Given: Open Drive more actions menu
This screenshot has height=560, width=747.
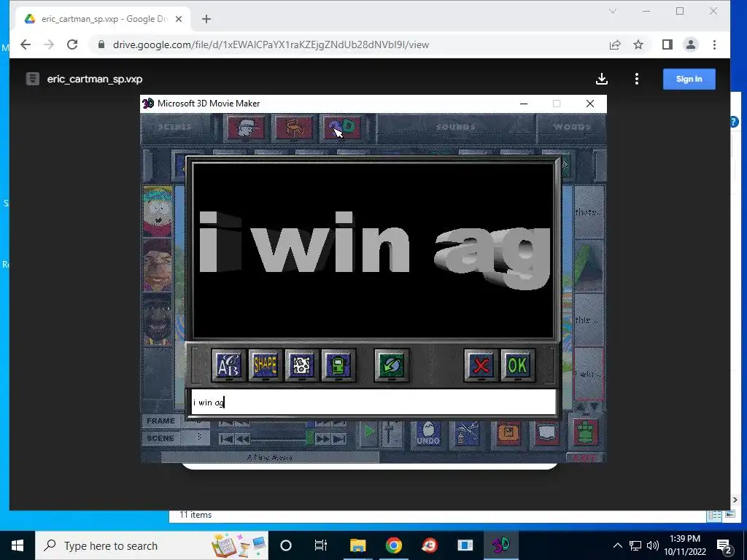Looking at the screenshot, I should click(636, 79).
